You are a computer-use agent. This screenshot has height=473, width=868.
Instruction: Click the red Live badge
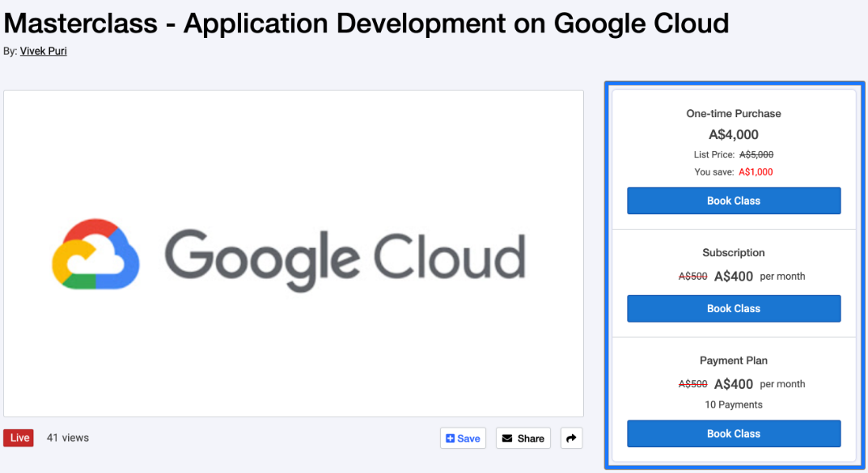coord(19,437)
